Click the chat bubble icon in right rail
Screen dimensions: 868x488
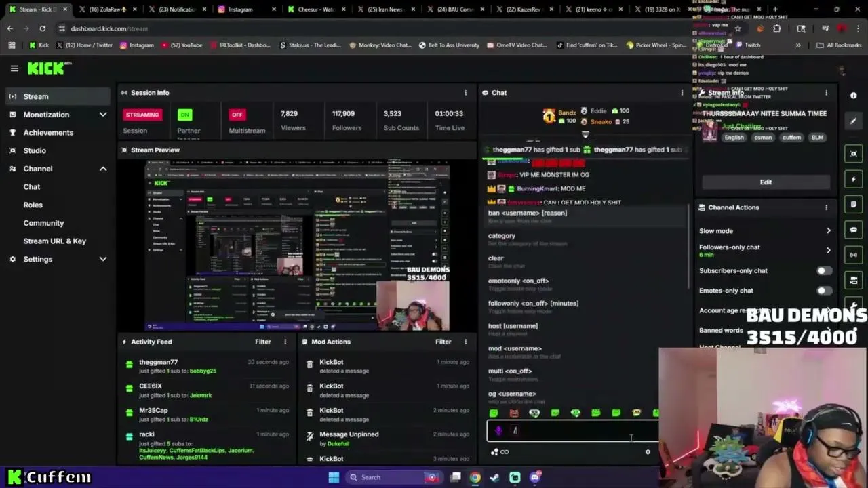pyautogui.click(x=854, y=230)
